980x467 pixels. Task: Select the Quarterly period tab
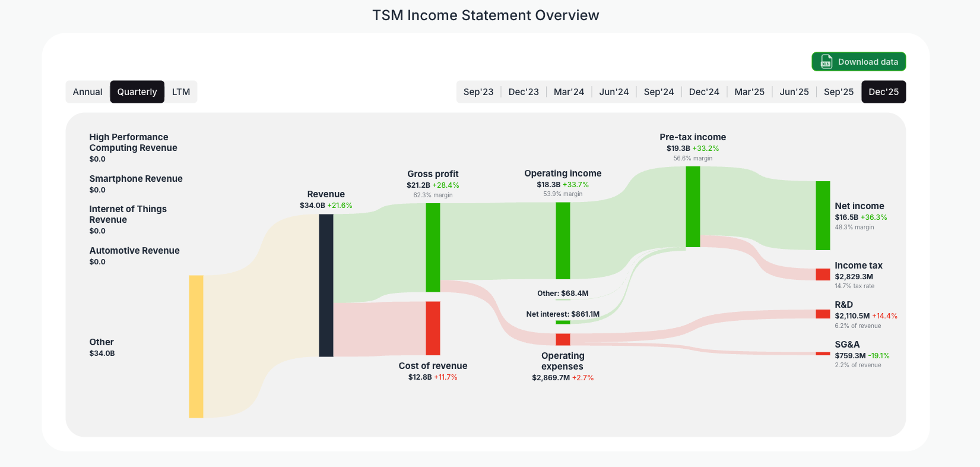click(x=137, y=92)
